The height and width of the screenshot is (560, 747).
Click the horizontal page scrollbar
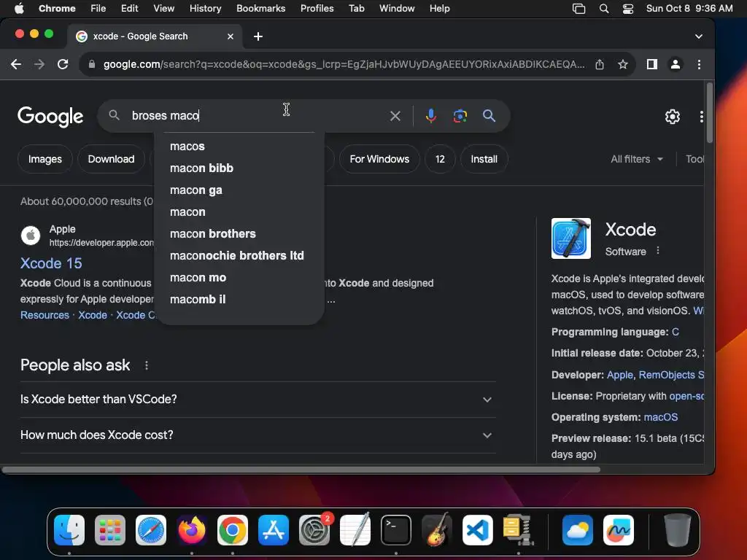point(301,470)
